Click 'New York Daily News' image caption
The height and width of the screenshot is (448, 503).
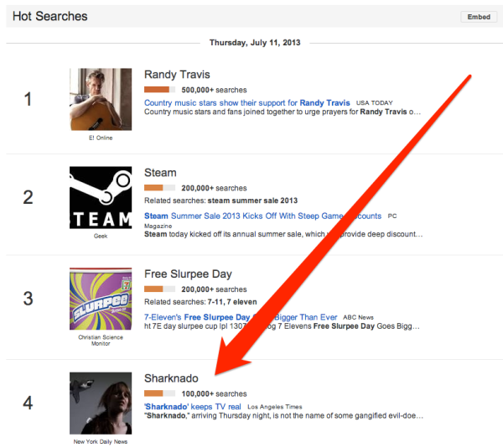tap(101, 441)
